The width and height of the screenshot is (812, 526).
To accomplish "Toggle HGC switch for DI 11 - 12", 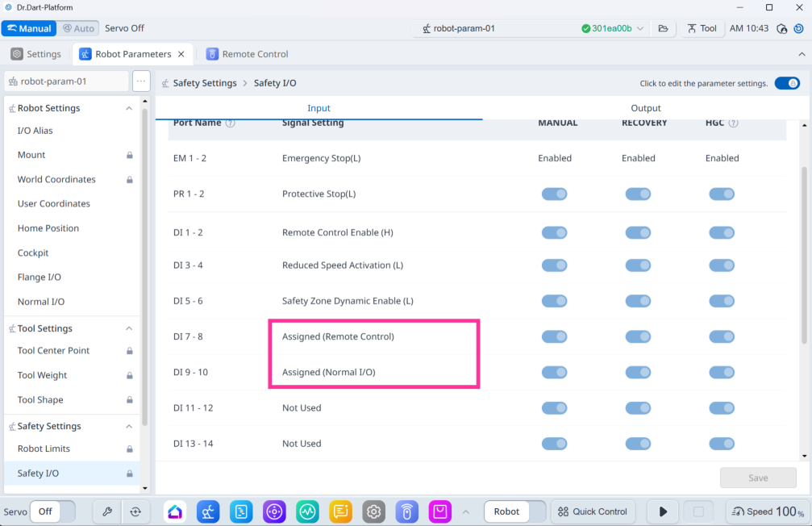I will click(722, 408).
